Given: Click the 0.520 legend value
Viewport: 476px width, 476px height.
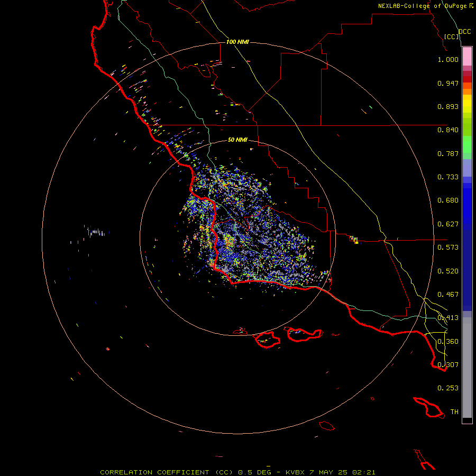Looking at the screenshot, I should pos(448,271).
